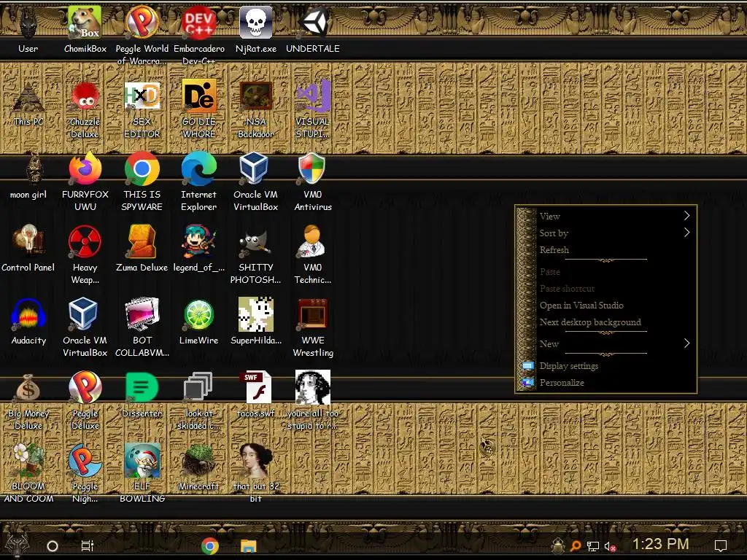Expand the New submenu in context menu
This screenshot has height=560, width=747.
(606, 343)
